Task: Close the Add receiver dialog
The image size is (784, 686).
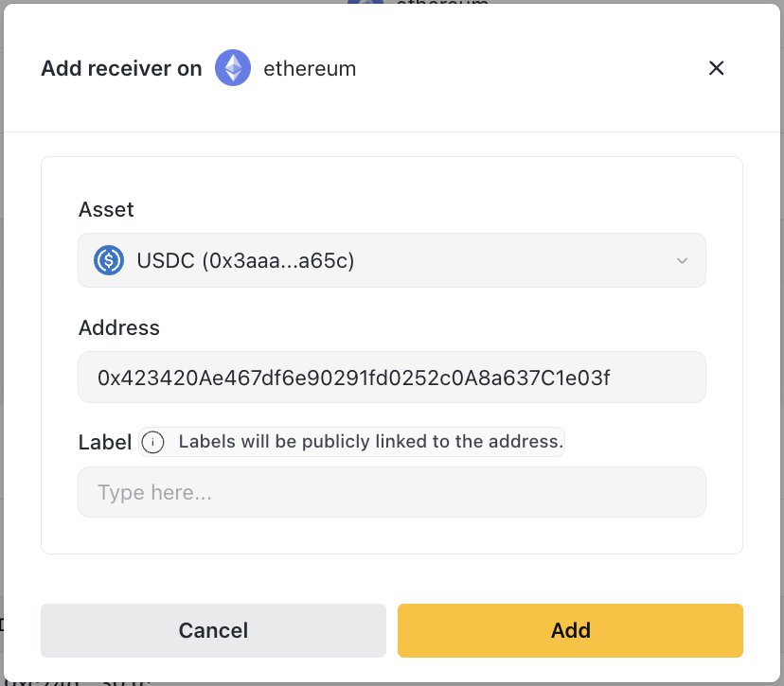Action: 717,68
